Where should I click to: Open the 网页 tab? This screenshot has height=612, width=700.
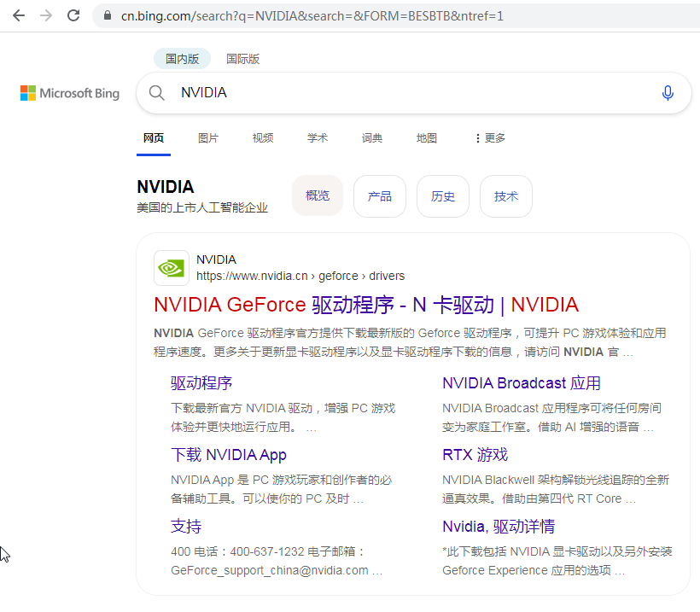[x=154, y=138]
